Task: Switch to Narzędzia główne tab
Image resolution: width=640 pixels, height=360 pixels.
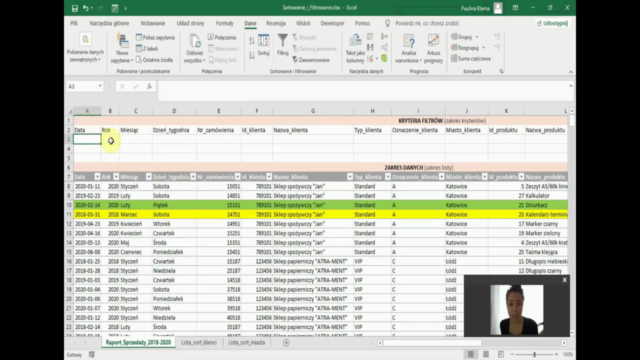Action: pyautogui.click(x=109, y=23)
